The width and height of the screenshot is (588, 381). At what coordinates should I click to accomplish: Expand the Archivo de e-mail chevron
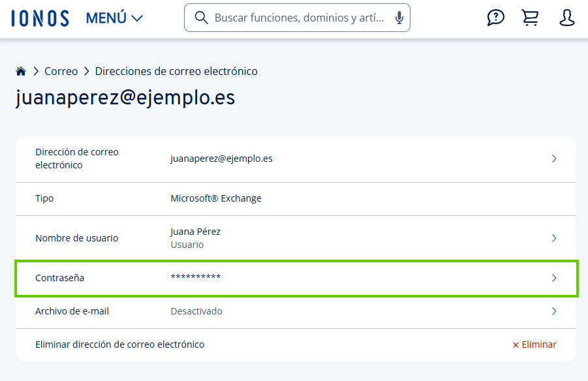pos(553,311)
